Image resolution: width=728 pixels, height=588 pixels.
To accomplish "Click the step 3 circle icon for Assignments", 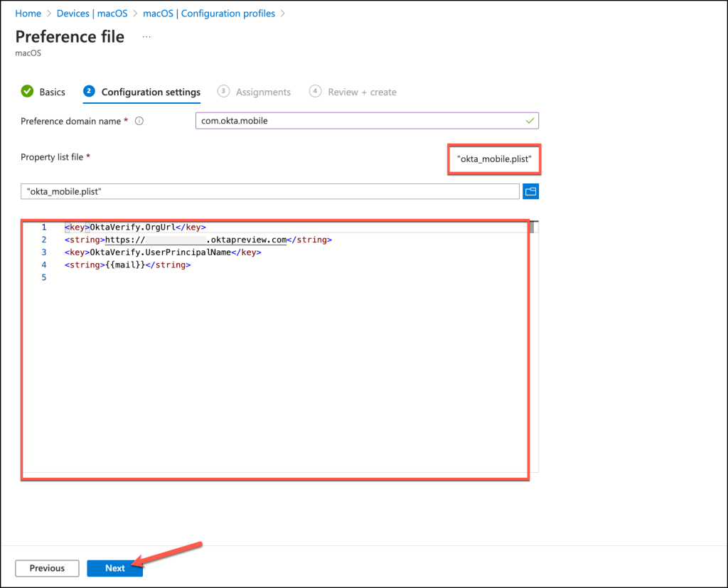I will [x=223, y=92].
